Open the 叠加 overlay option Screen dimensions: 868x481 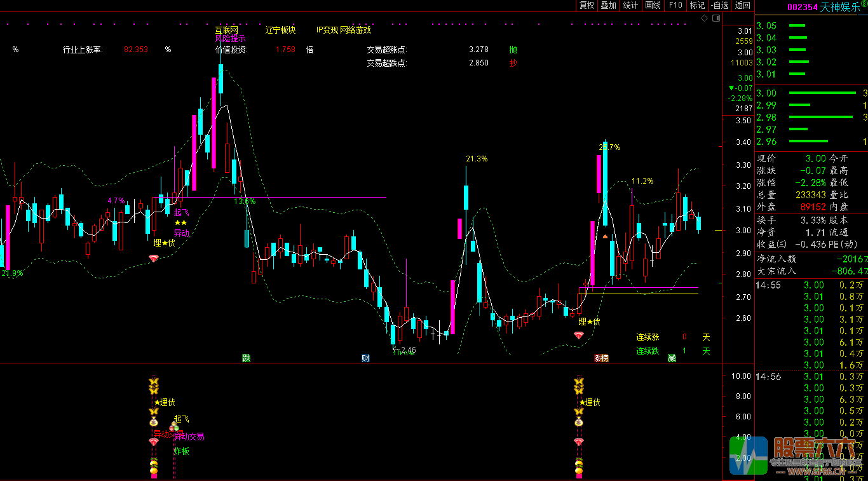tap(609, 6)
